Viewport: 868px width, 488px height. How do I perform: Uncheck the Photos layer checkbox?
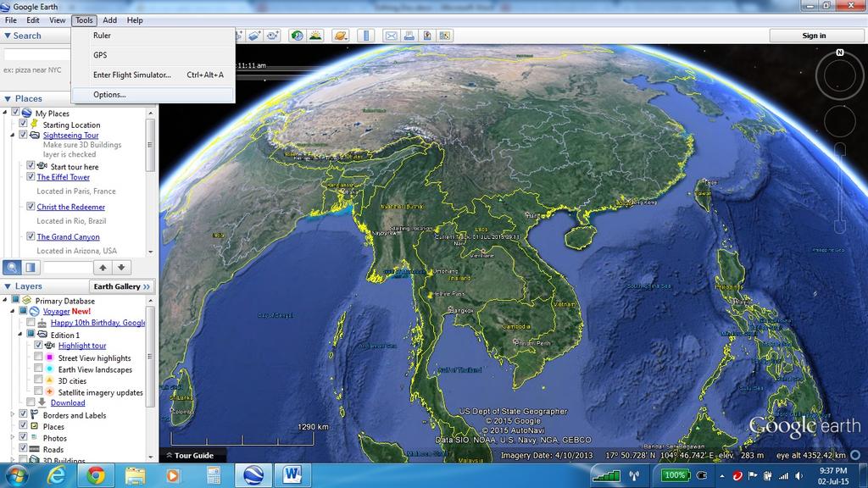23,436
